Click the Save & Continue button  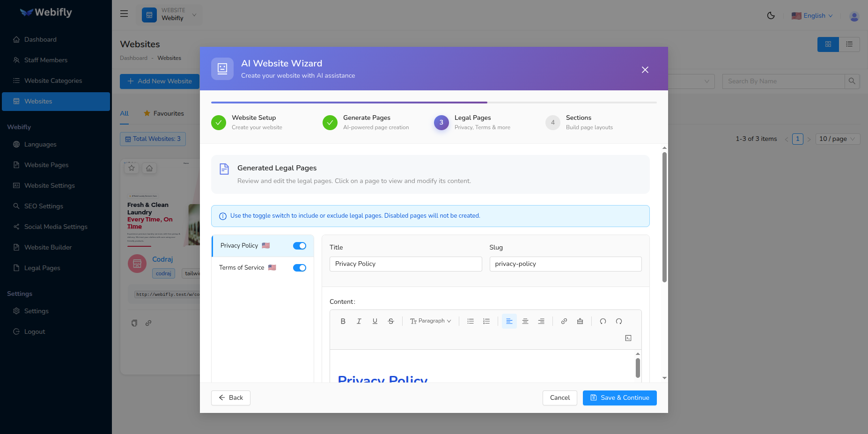click(x=619, y=397)
